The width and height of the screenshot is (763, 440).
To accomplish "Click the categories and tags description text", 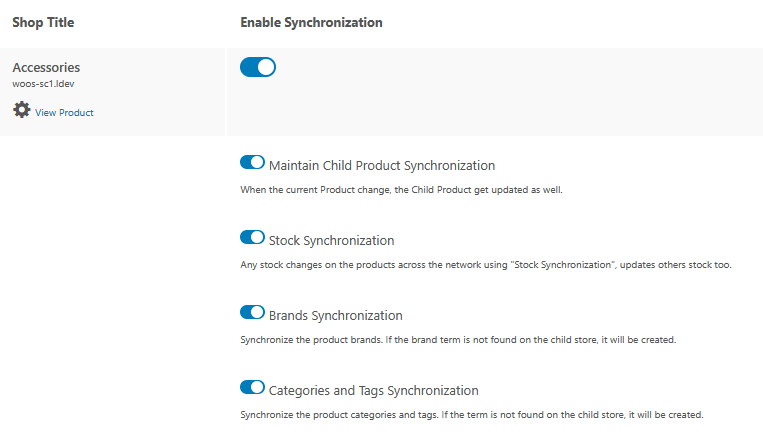I will [472, 415].
